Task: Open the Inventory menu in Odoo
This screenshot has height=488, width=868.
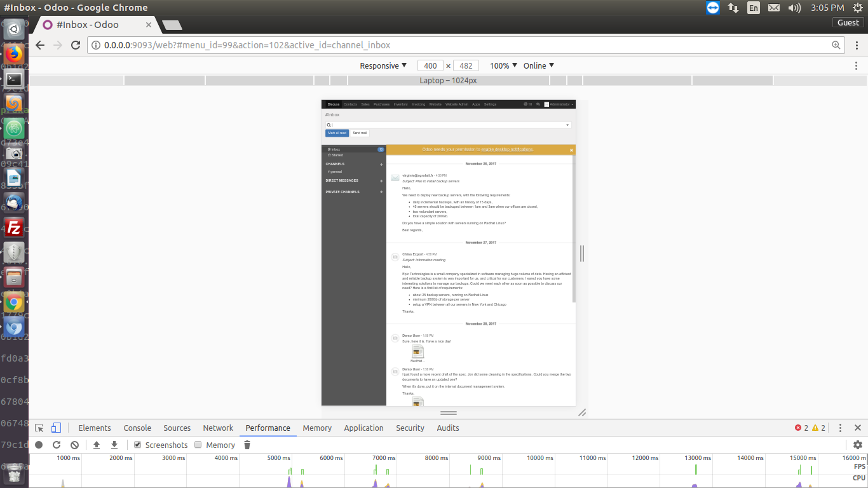Action: [x=401, y=104]
